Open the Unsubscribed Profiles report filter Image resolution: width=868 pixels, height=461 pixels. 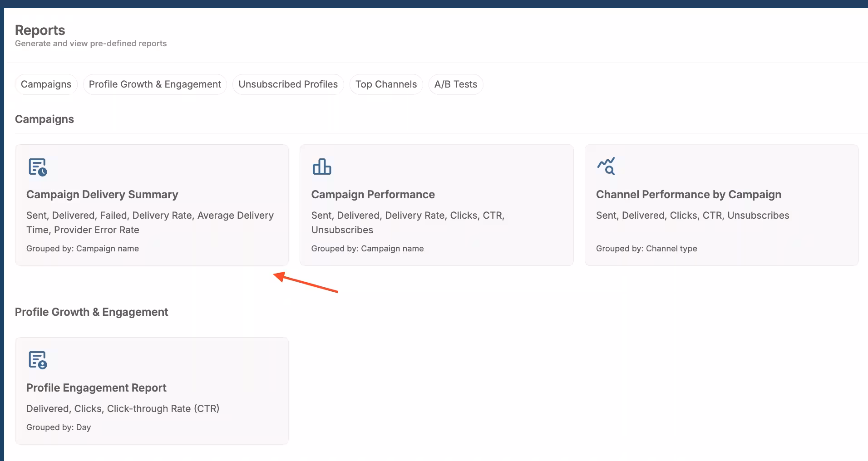288,84
